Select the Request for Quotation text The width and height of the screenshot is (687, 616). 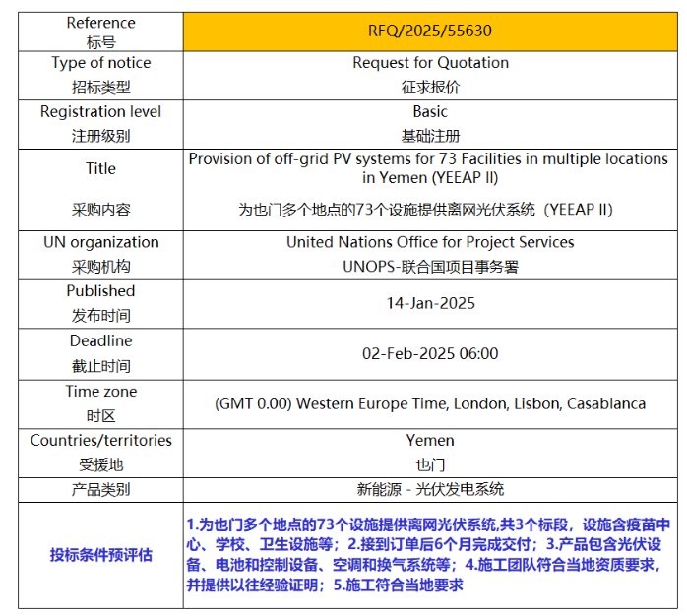click(430, 63)
